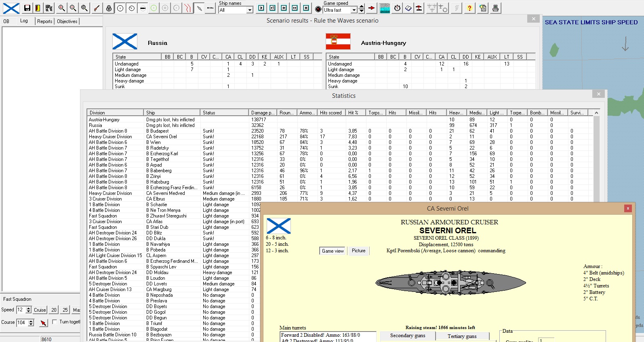Toggle the Picture view button

point(358,251)
